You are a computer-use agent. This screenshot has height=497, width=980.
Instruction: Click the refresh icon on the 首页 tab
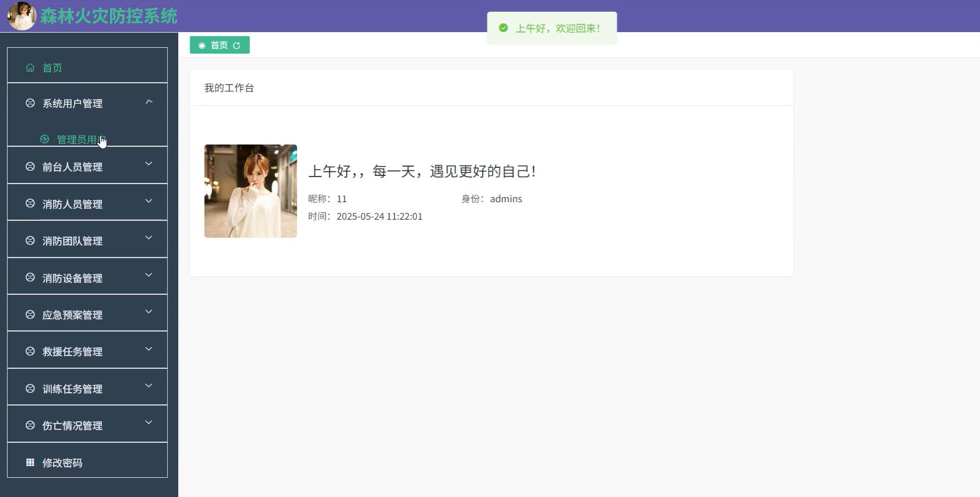[x=236, y=45]
